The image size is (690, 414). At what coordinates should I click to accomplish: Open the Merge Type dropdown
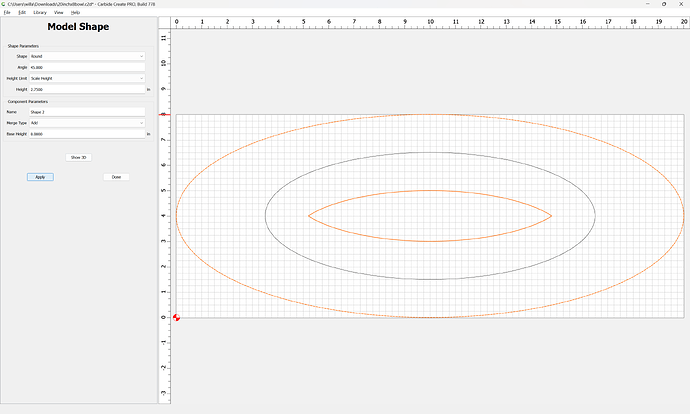(x=87, y=123)
